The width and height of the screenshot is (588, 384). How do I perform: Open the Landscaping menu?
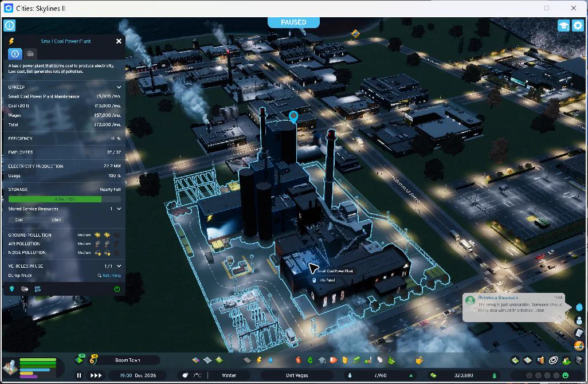point(391,361)
